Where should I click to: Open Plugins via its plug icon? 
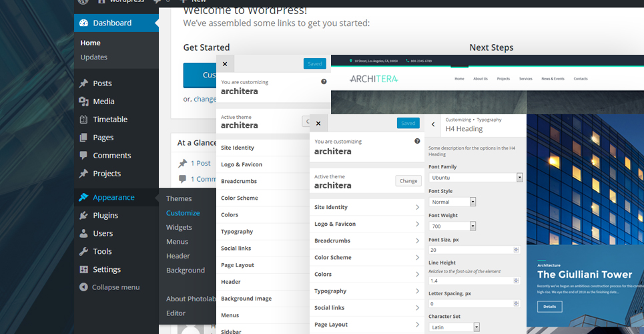click(84, 216)
